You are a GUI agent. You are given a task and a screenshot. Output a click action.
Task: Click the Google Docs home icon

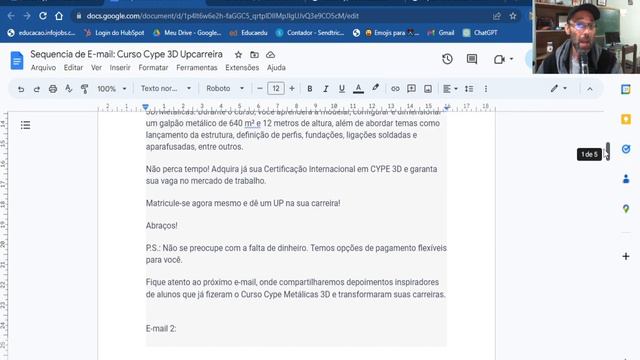coord(17,60)
